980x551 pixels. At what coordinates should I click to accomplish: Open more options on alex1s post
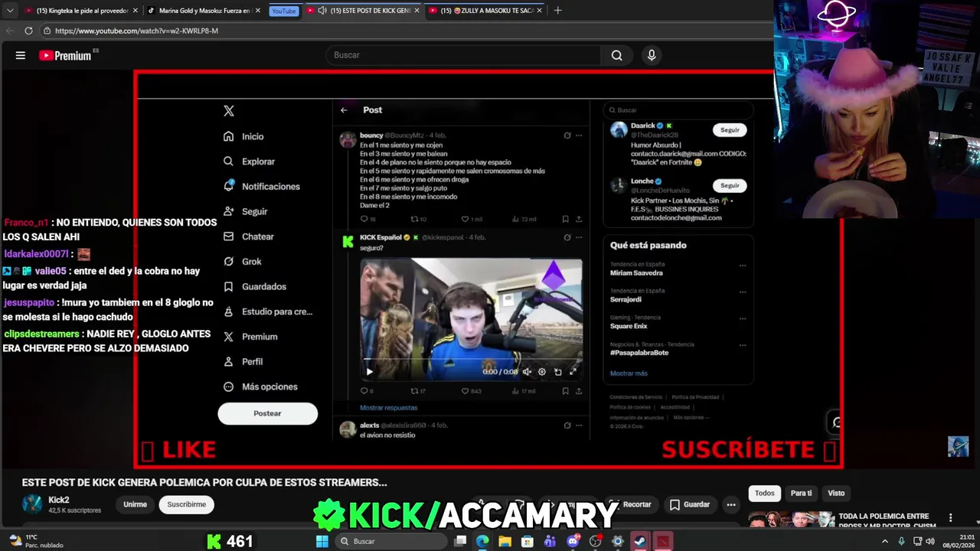point(579,425)
